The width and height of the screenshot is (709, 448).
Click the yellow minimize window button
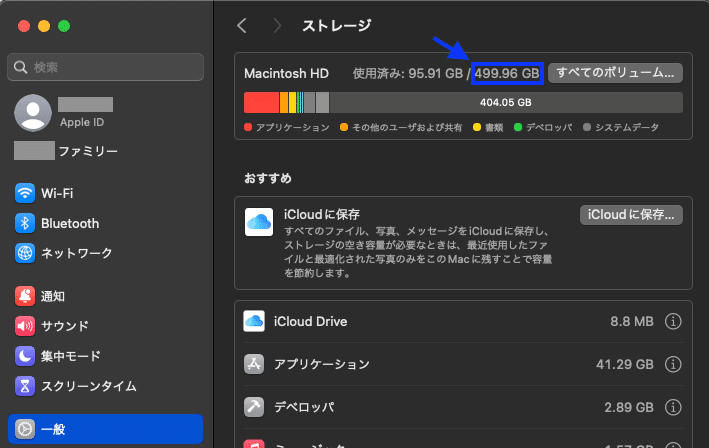point(44,26)
